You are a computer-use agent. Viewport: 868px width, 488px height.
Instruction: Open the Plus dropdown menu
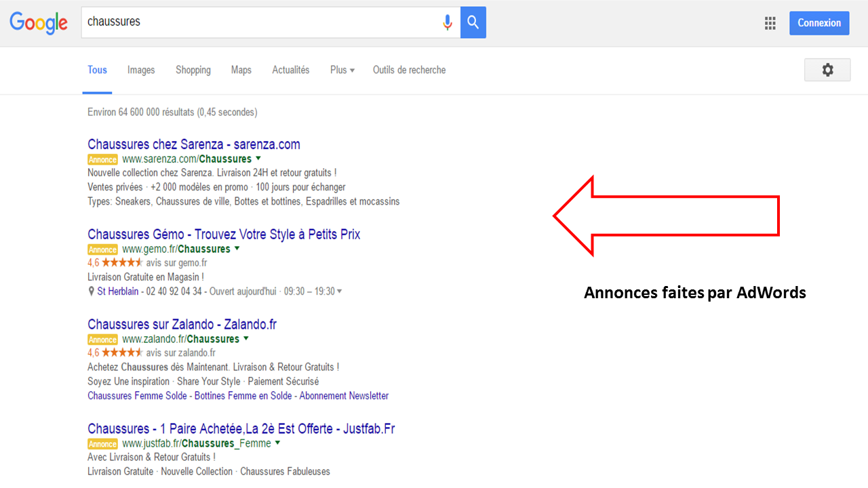coord(342,70)
